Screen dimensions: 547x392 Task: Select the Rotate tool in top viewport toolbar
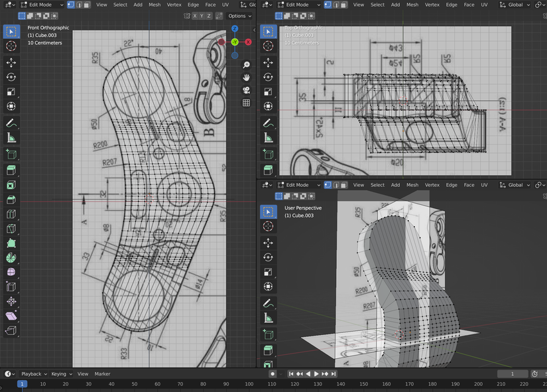click(269, 77)
